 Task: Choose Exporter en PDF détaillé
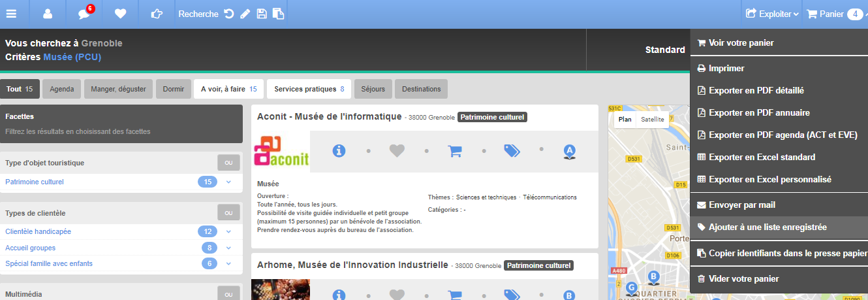click(779, 90)
